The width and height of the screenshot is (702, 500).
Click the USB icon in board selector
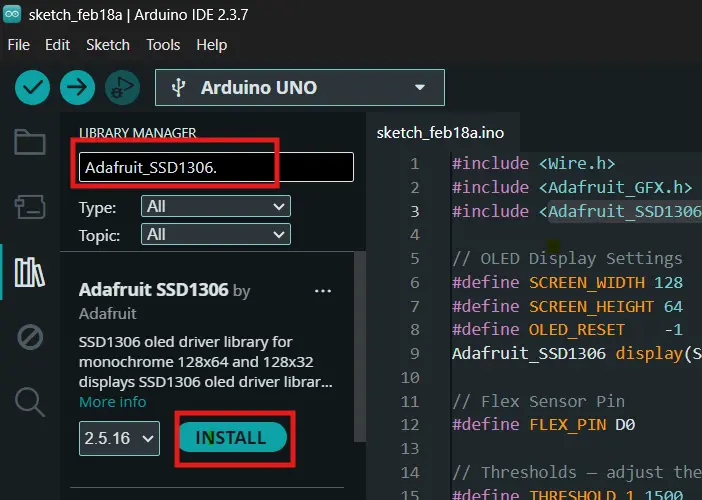(x=178, y=87)
